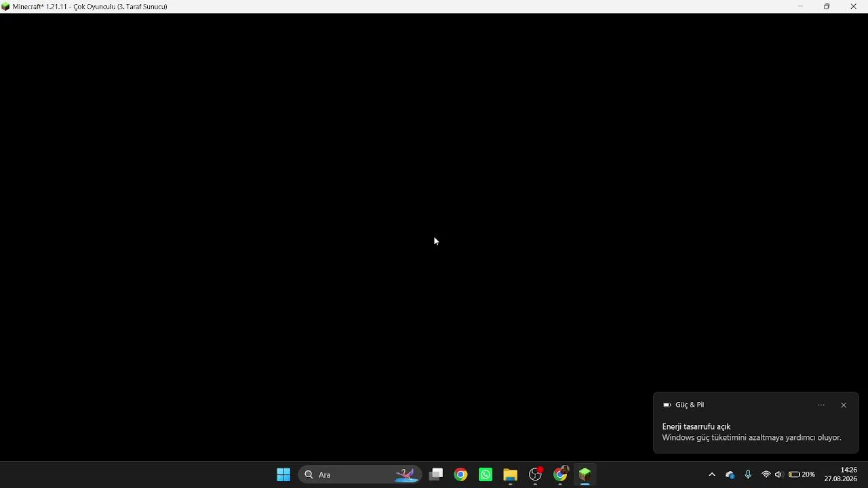
Task: Click the Ara search box in the taskbar
Action: [x=360, y=474]
